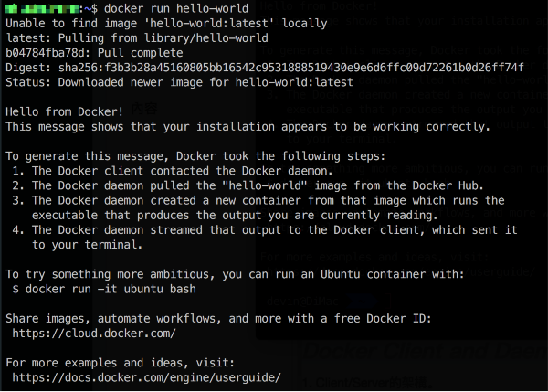The height and width of the screenshot is (392, 548).
Task: Click the docker run hello-world command
Action: pos(176,8)
